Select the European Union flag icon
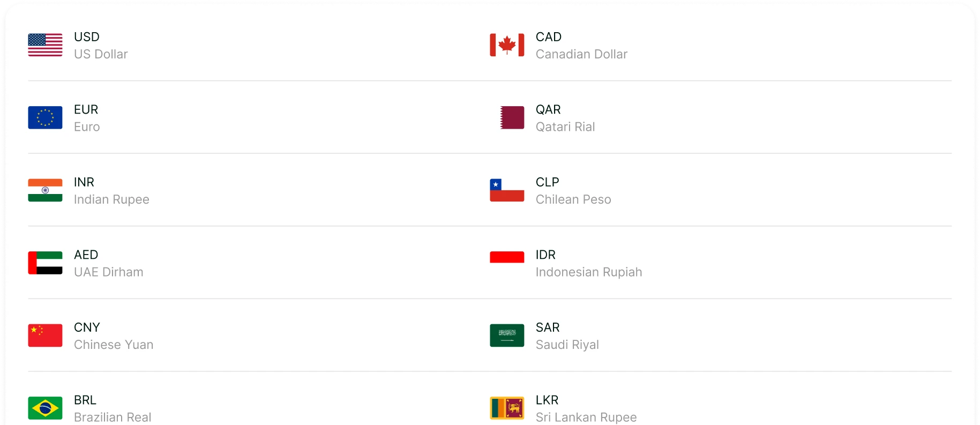The image size is (980, 425). pos(45,117)
